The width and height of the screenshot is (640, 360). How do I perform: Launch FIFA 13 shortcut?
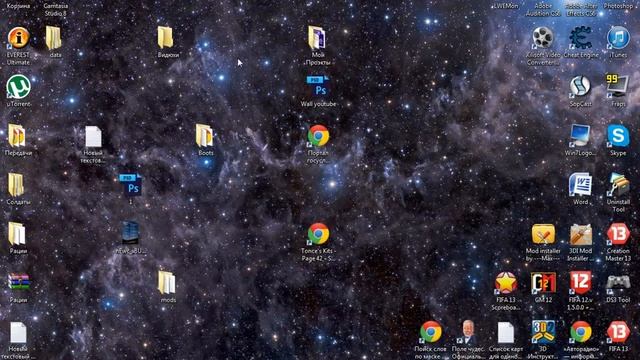[x=618, y=332]
